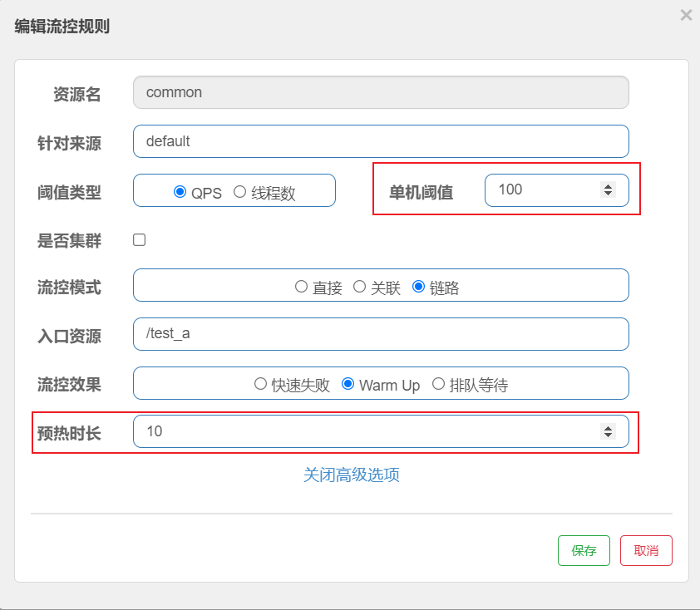700x610 pixels.
Task: Close the 编辑流控规则 dialog with X
Action: click(686, 15)
